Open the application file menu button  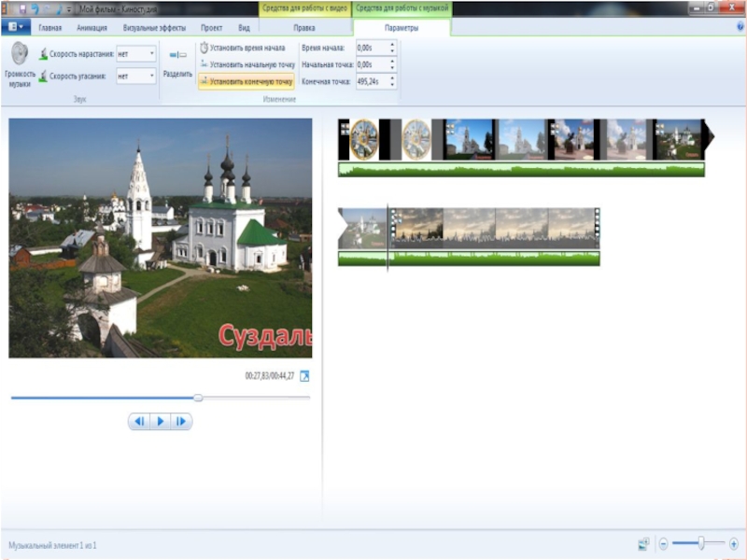click(x=16, y=28)
